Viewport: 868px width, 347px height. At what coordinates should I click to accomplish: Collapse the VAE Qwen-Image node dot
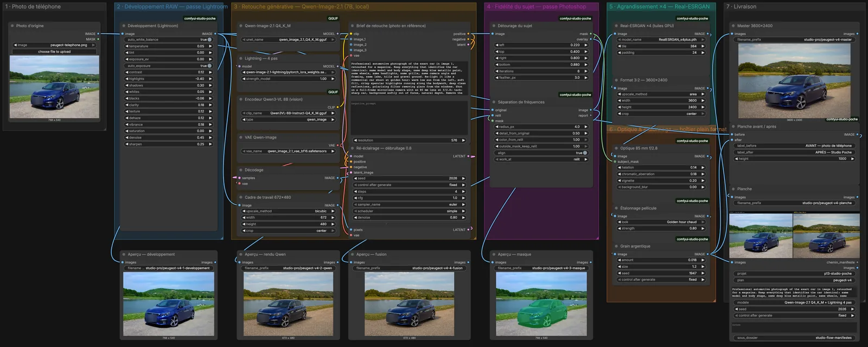[241, 137]
